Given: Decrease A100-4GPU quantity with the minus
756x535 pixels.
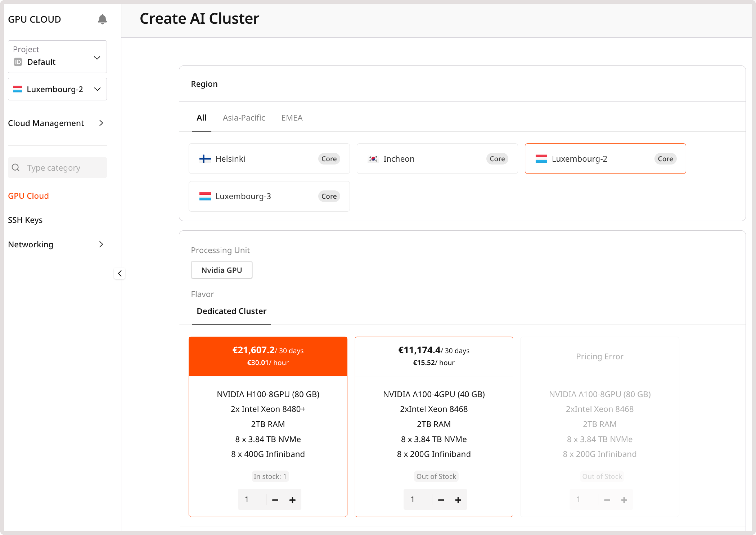Looking at the screenshot, I should point(441,500).
